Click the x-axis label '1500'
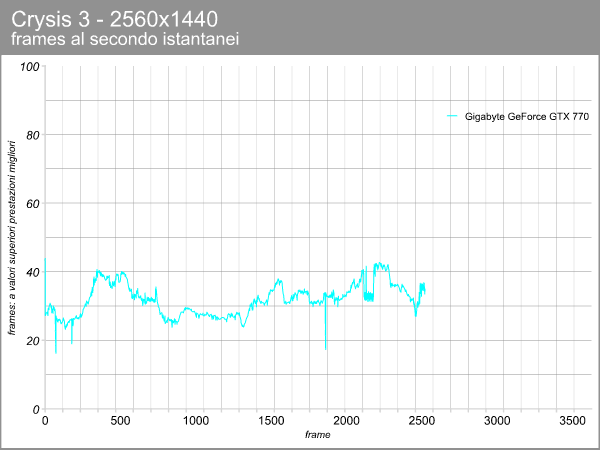600x450 pixels. [271, 421]
